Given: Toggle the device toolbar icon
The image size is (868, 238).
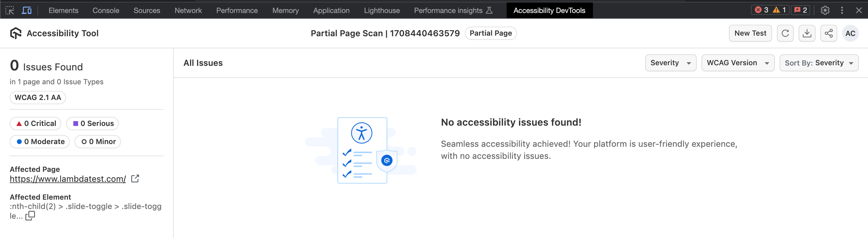Looking at the screenshot, I should click(x=27, y=11).
